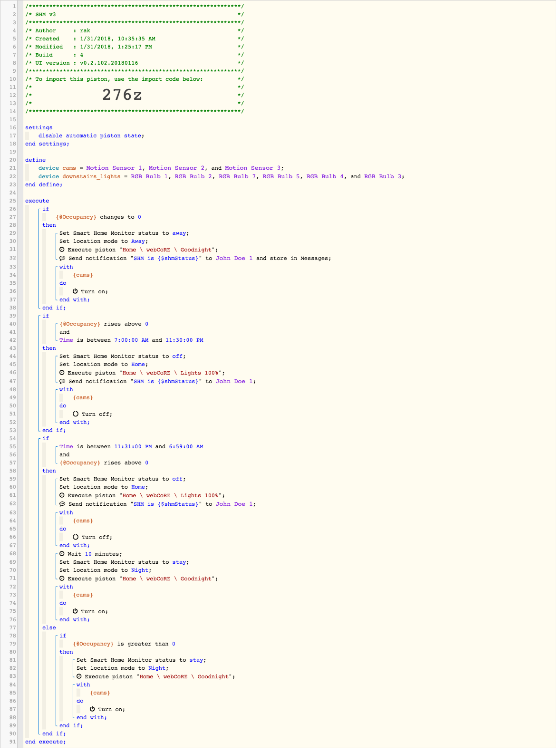Click line number 91 in the gutter
Image resolution: width=560 pixels, height=752 pixels.
pos(12,742)
